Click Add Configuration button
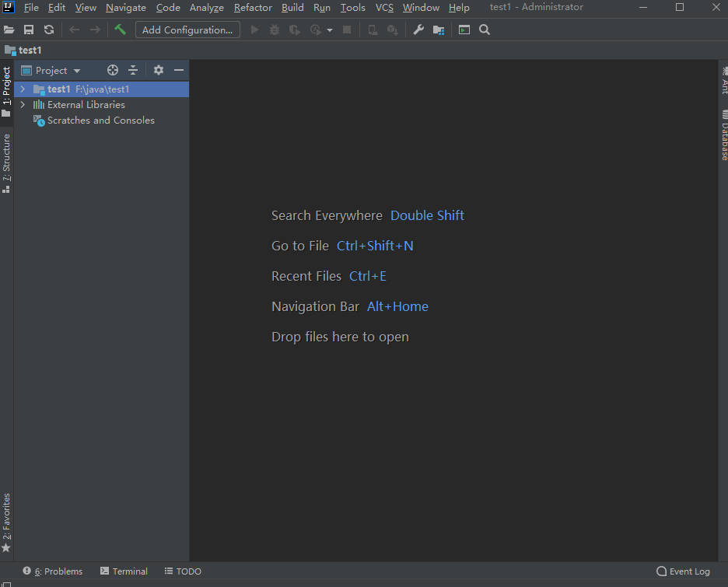The width and height of the screenshot is (728, 587). pos(187,30)
